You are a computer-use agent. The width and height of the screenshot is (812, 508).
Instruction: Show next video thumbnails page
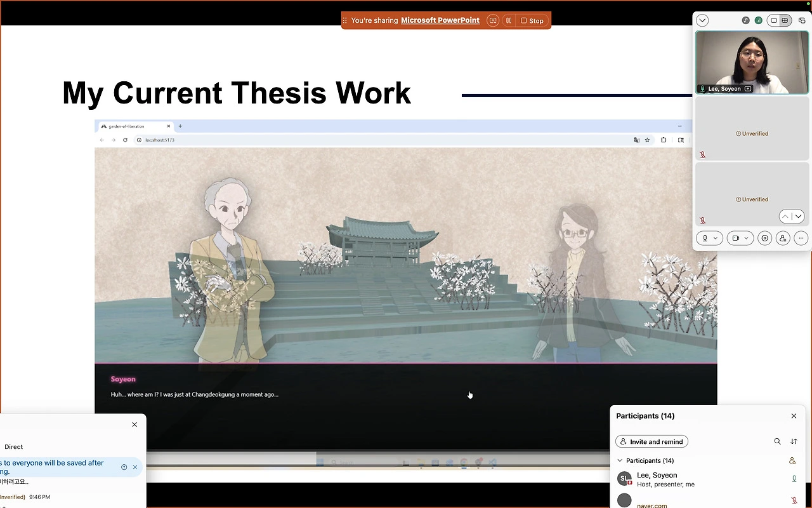coord(798,217)
